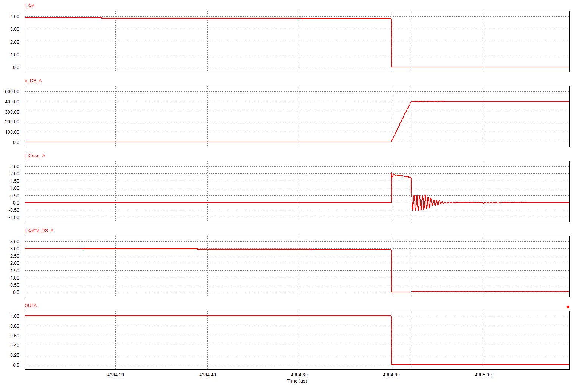
Task: Click the small red marker beside OUTA plot
Action: (x=568, y=307)
